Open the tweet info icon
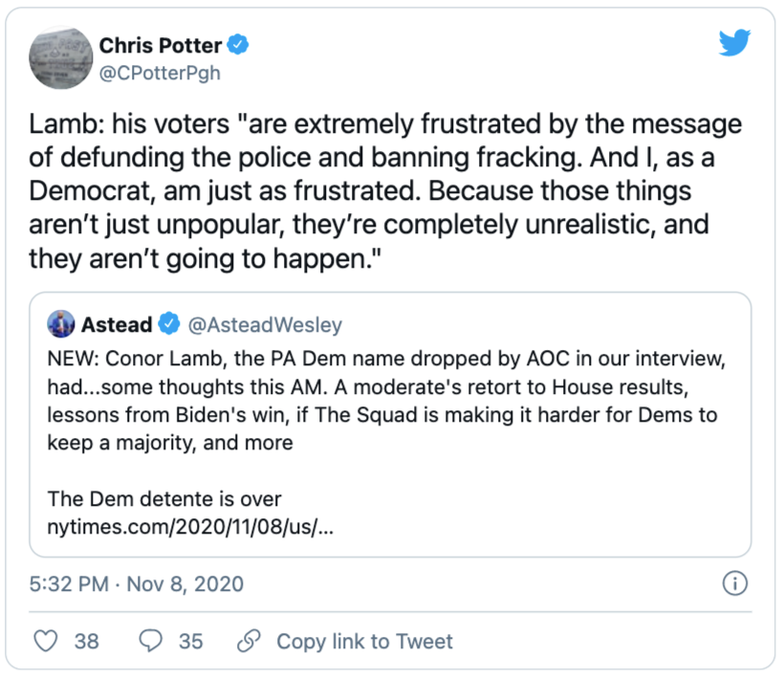The height and width of the screenshot is (679, 784). click(734, 582)
